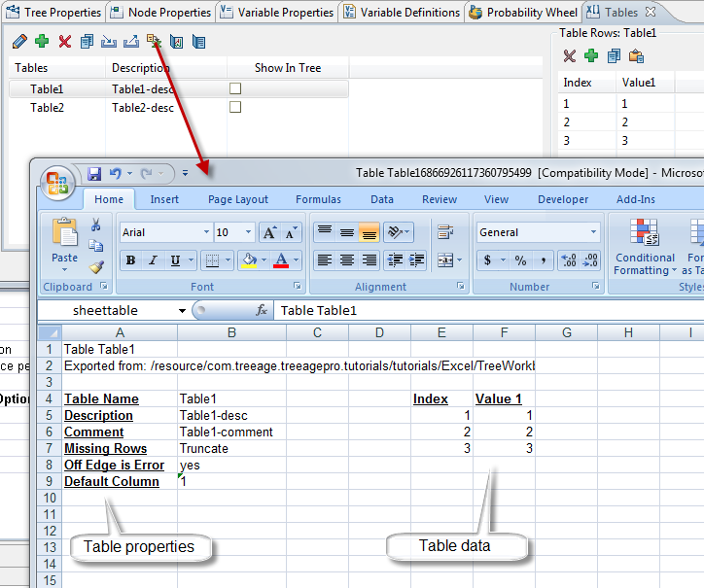Open the General number format dropdown
Screen dimensions: 704x588
coord(593,232)
